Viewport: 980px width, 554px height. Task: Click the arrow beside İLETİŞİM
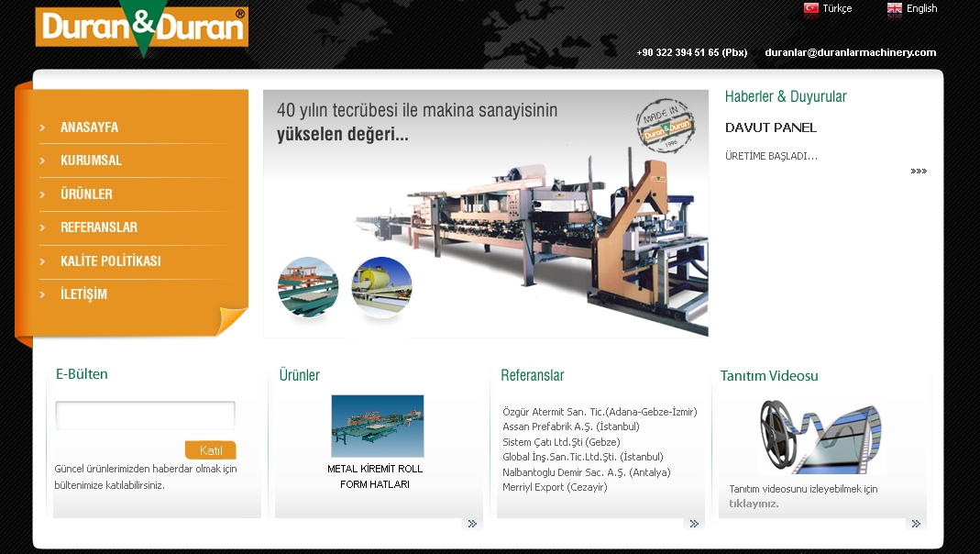(x=42, y=294)
